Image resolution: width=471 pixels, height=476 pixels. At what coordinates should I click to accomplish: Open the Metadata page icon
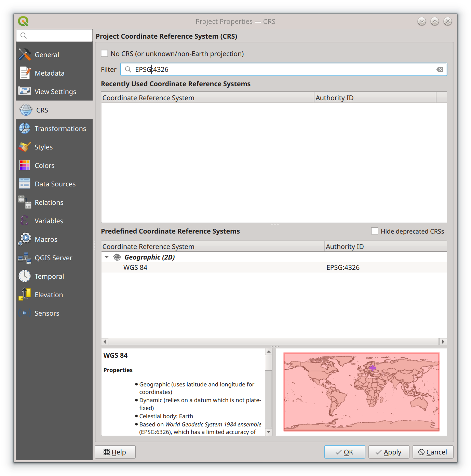coord(25,73)
